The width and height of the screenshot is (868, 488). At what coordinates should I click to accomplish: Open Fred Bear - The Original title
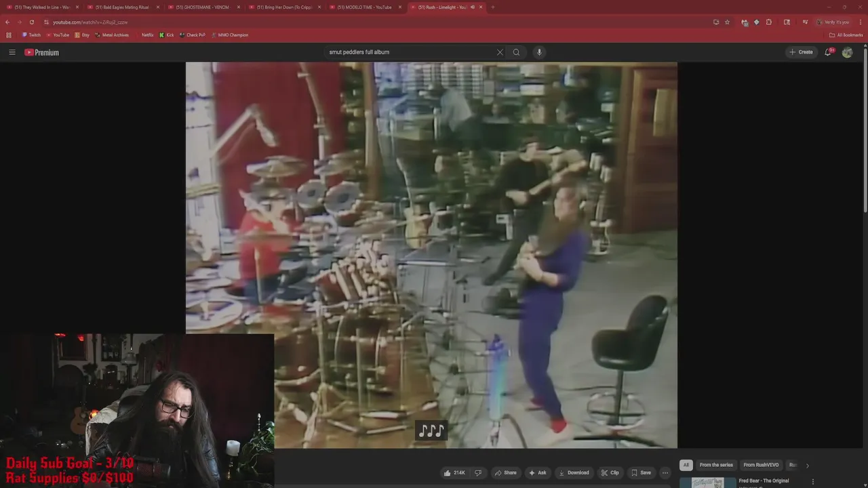pyautogui.click(x=764, y=481)
